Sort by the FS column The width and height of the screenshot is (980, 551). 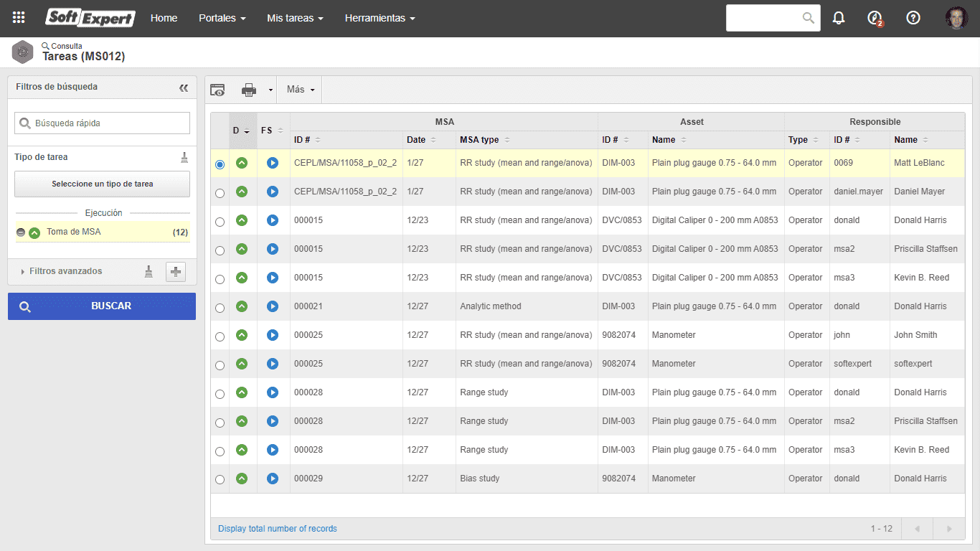pos(272,131)
